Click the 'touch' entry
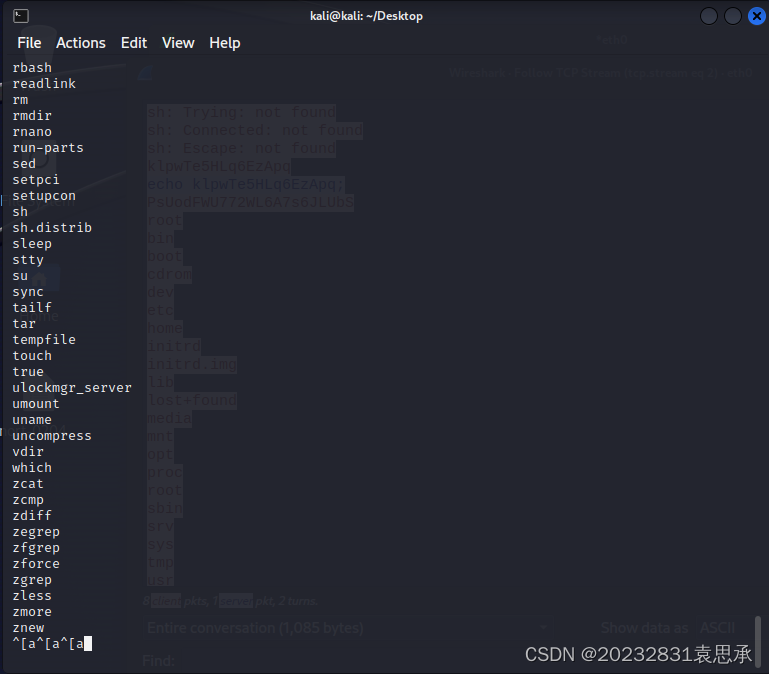 (x=32, y=356)
